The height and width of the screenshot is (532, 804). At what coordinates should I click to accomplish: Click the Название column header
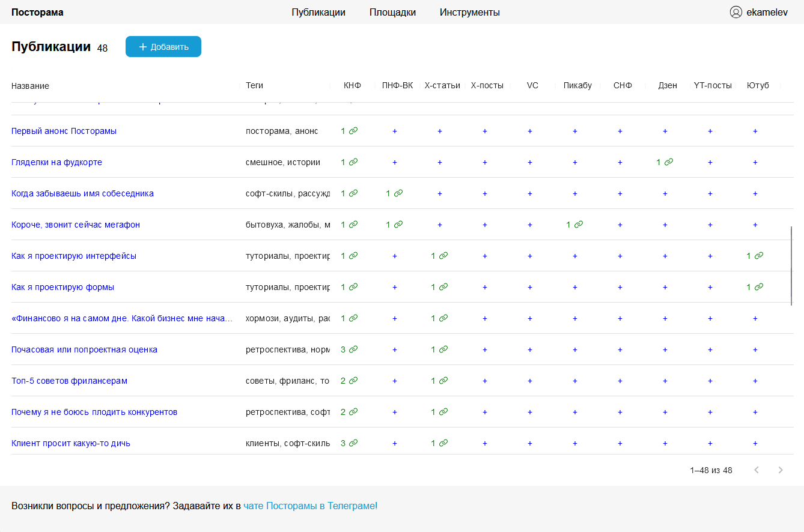[31, 86]
